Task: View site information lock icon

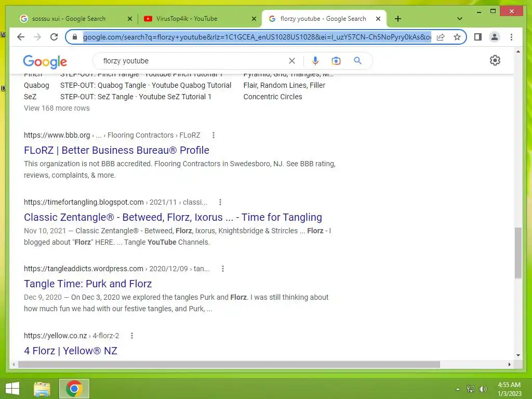Action: (x=75, y=37)
